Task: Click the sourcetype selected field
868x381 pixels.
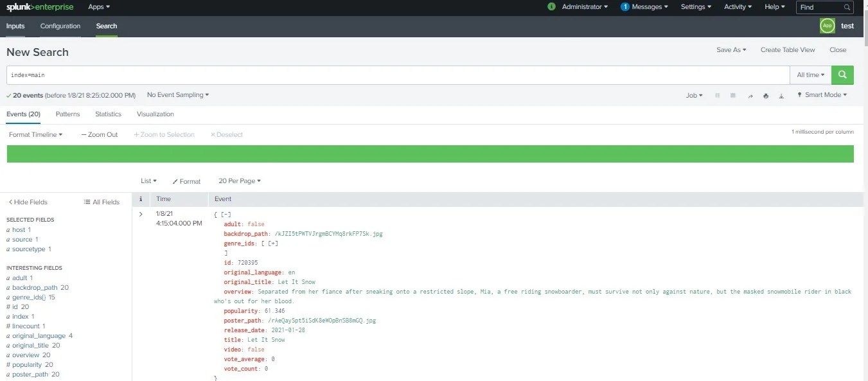Action: pos(29,249)
